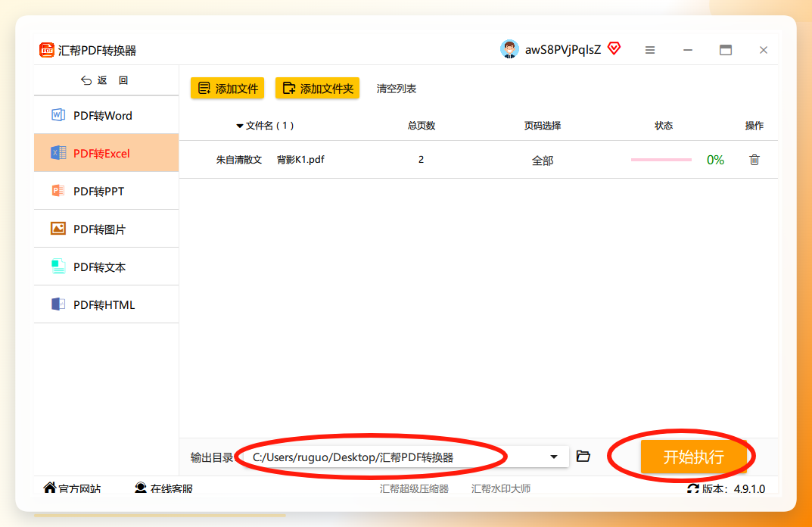
Task: Open the 官方网站 link
Action: 73,488
